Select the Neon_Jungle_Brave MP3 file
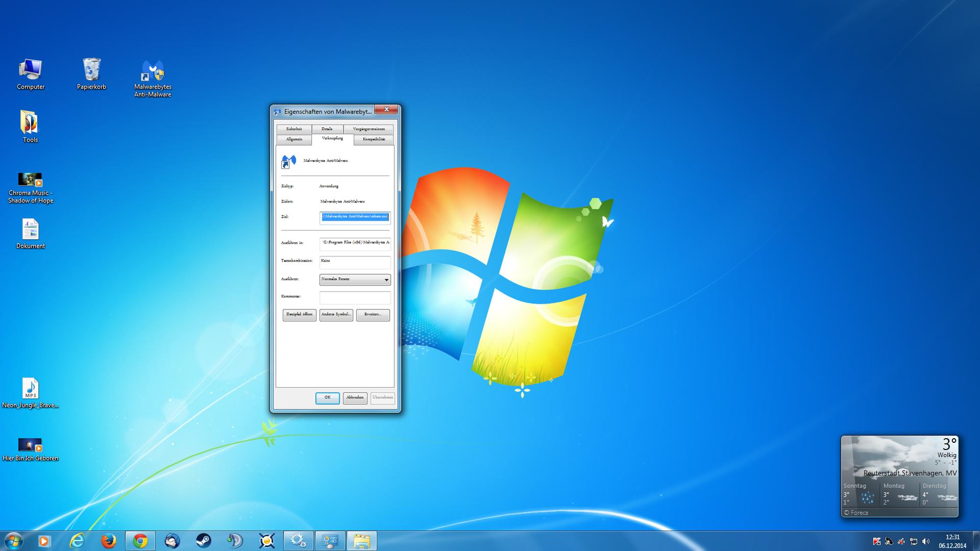Screen dimensions: 980x551 (x=30, y=393)
